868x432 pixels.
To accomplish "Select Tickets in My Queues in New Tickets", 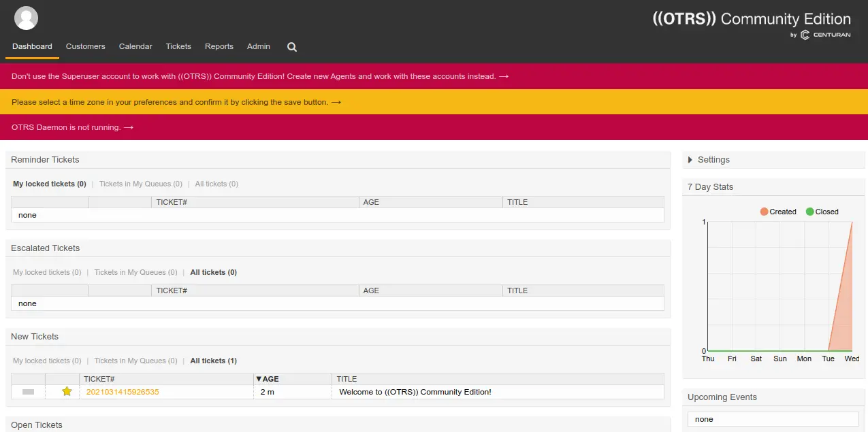I will click(136, 361).
